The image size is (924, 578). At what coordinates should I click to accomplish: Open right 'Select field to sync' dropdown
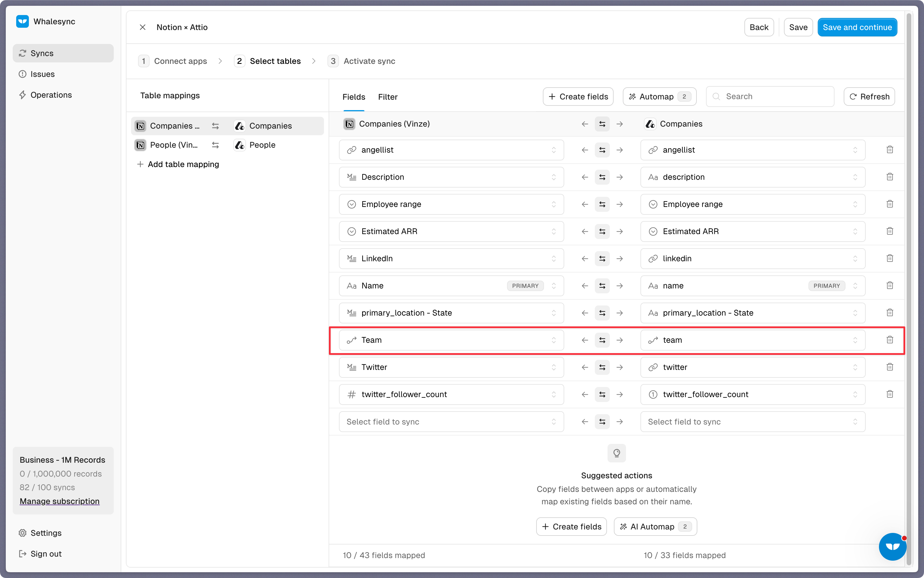[x=752, y=421]
